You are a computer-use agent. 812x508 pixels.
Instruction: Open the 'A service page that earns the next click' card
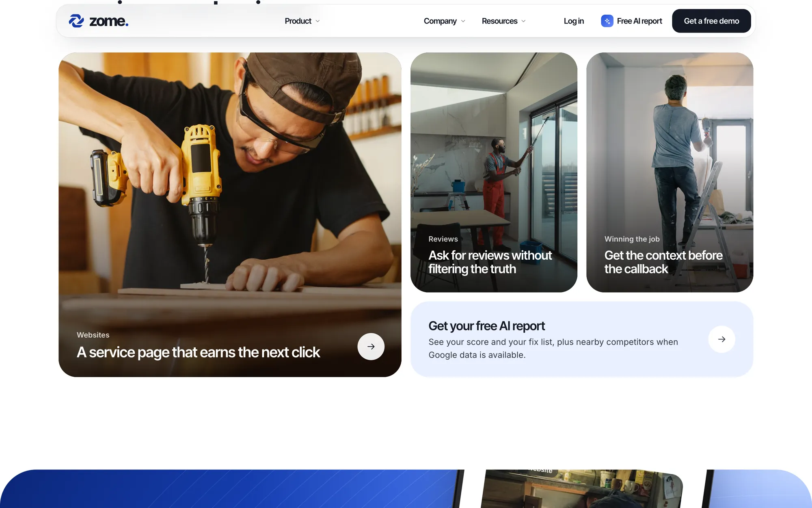230,215
